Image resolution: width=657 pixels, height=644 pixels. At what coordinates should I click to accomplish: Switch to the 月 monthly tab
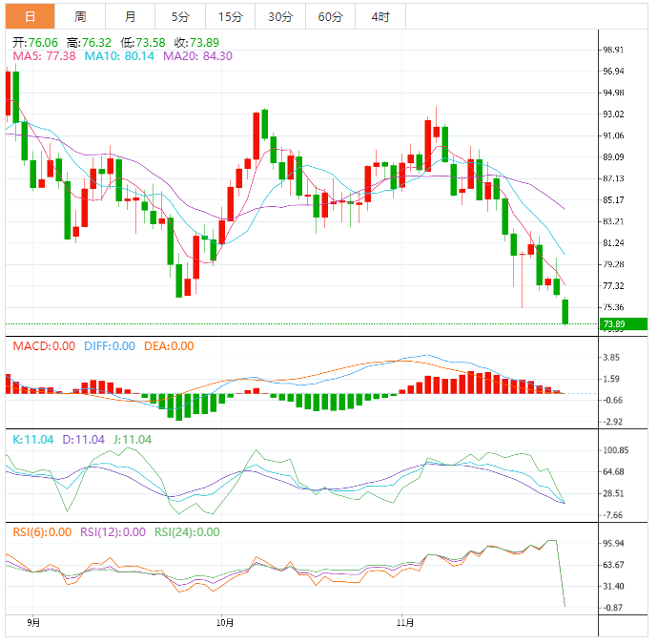tap(130, 16)
